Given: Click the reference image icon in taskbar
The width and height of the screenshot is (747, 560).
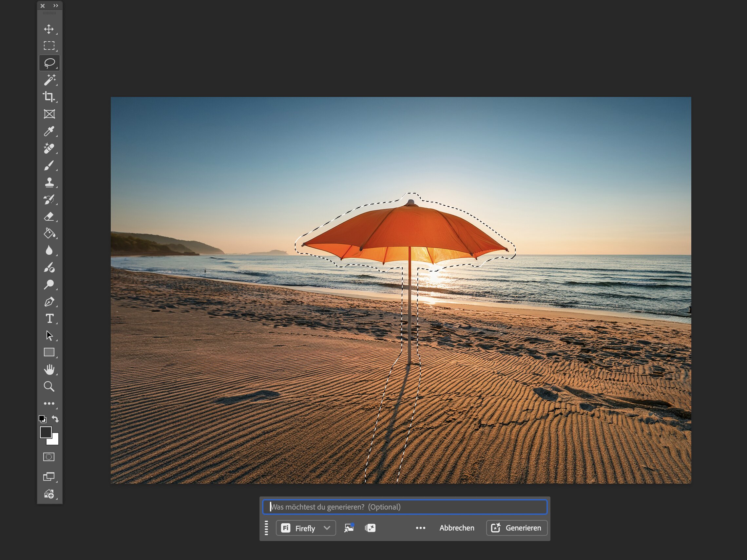Looking at the screenshot, I should [349, 528].
